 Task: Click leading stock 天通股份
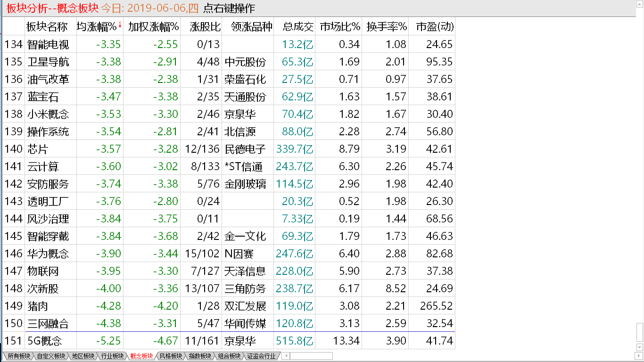[245, 97]
